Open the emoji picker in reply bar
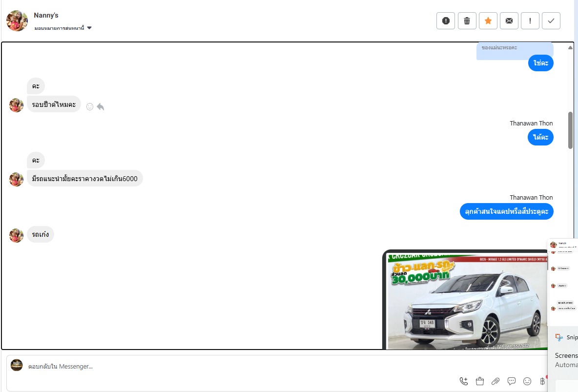The width and height of the screenshot is (578, 392). pos(527,381)
